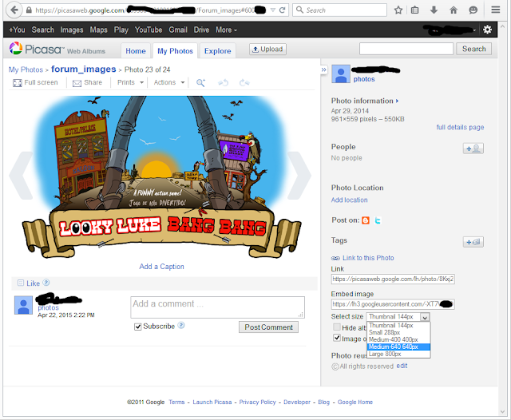Click the Add a comment text box
The width and height of the screenshot is (511, 420).
(217, 307)
